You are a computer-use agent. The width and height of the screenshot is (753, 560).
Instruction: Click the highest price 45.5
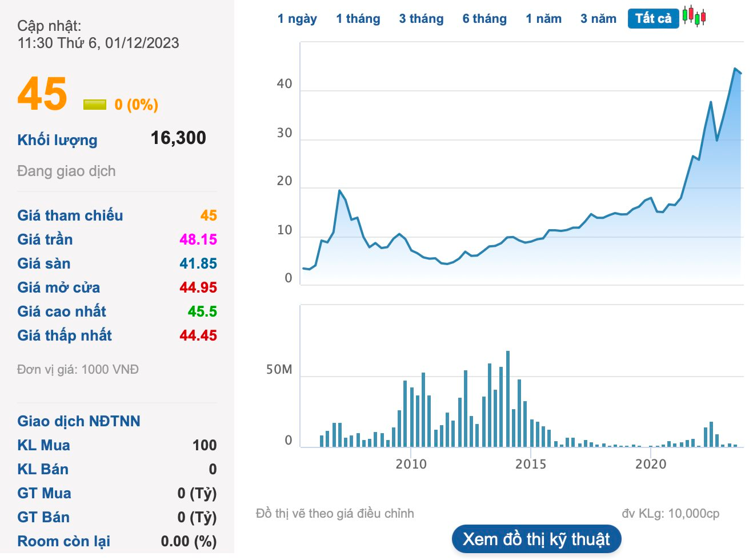(x=202, y=311)
